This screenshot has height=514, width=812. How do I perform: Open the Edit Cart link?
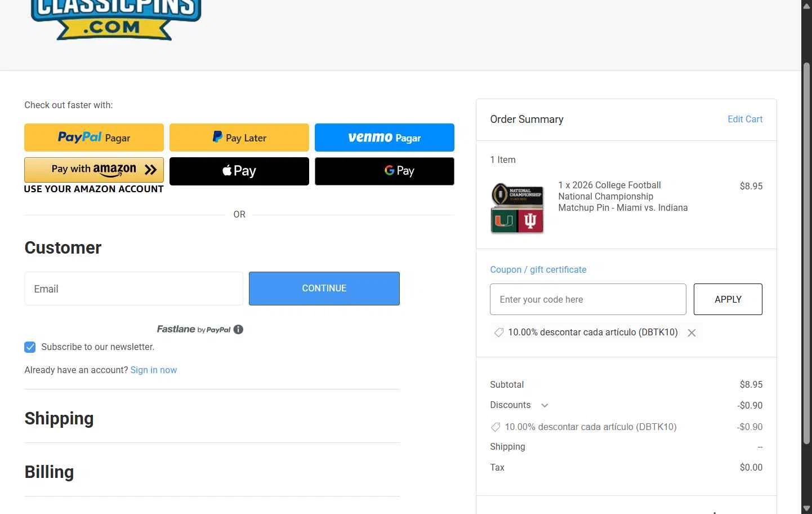(x=745, y=119)
